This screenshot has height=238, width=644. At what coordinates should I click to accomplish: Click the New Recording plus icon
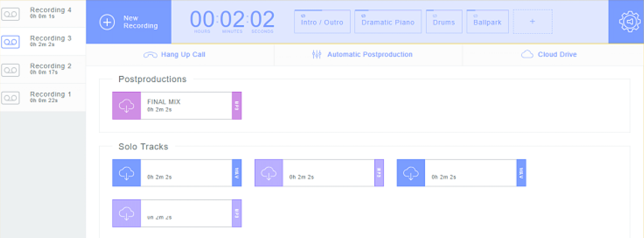[x=107, y=22]
